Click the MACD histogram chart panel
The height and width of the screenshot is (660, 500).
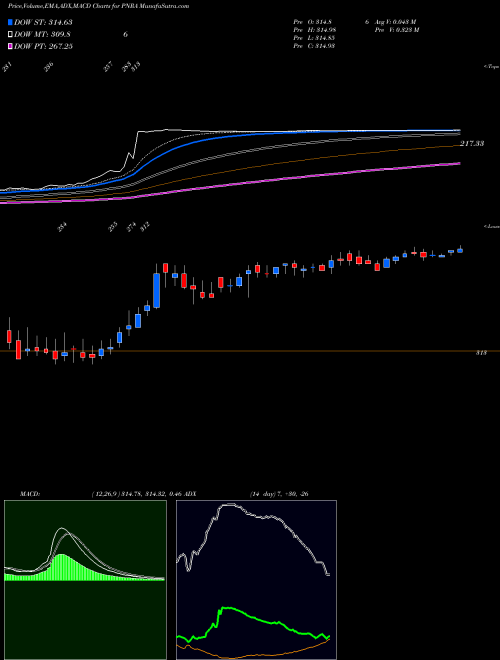coord(85,580)
